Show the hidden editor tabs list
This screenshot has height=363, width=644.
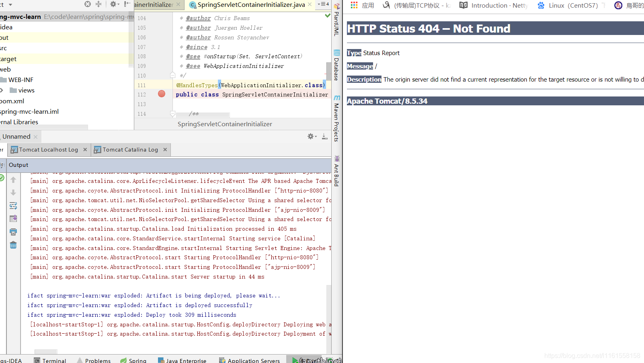point(323,4)
